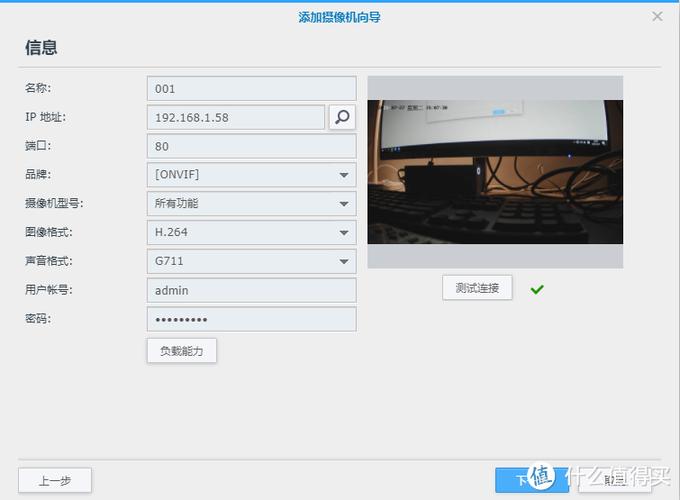Click the camera preview thumbnail
The height and width of the screenshot is (500, 680).
click(495, 172)
